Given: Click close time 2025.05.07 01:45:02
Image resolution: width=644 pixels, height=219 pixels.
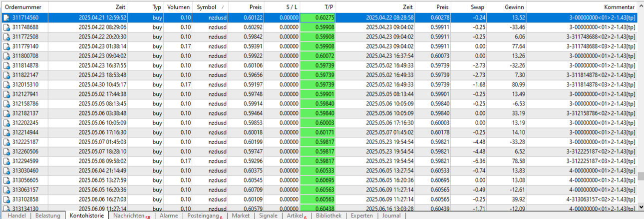Looking at the screenshot, I should tap(390, 132).
